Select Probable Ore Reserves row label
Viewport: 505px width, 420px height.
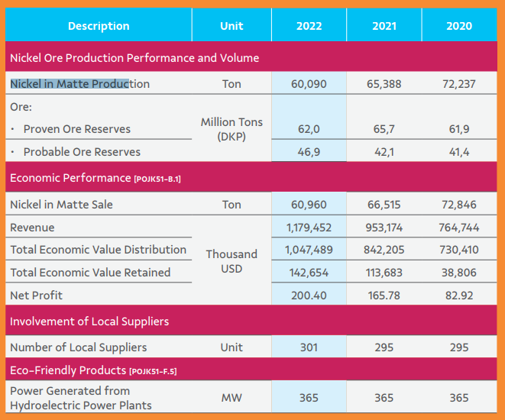(x=82, y=152)
